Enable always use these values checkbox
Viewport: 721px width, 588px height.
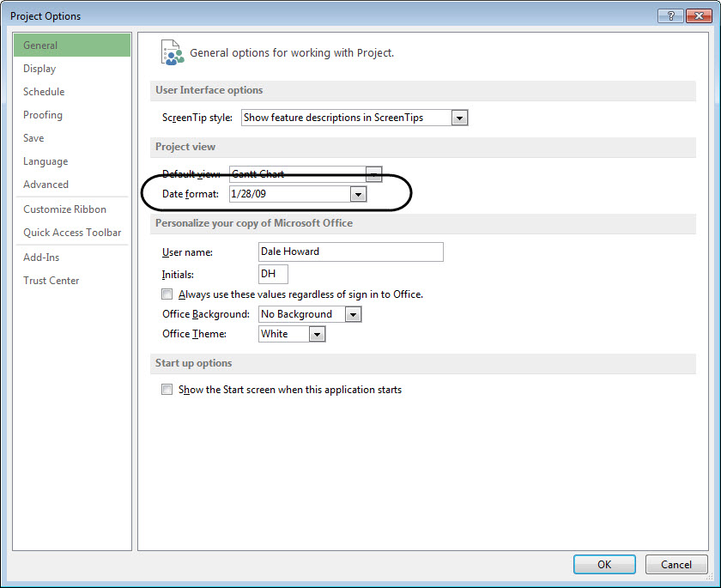[167, 294]
